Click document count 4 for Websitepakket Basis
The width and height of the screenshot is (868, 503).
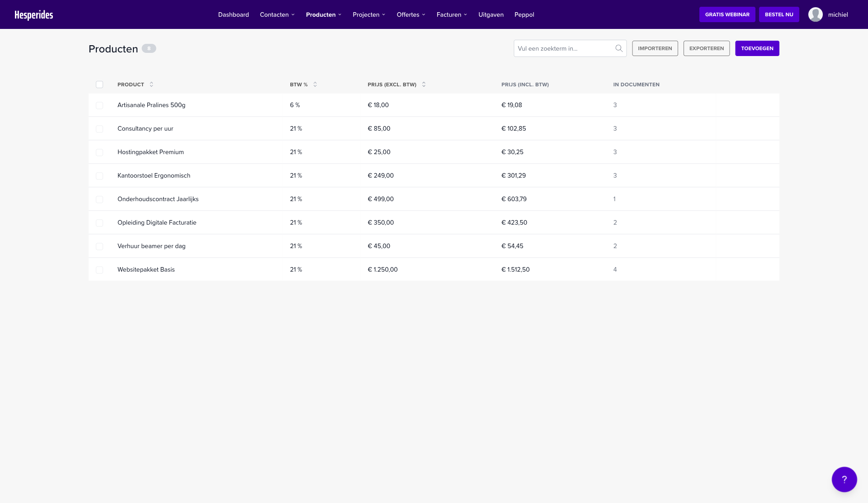[x=615, y=269]
